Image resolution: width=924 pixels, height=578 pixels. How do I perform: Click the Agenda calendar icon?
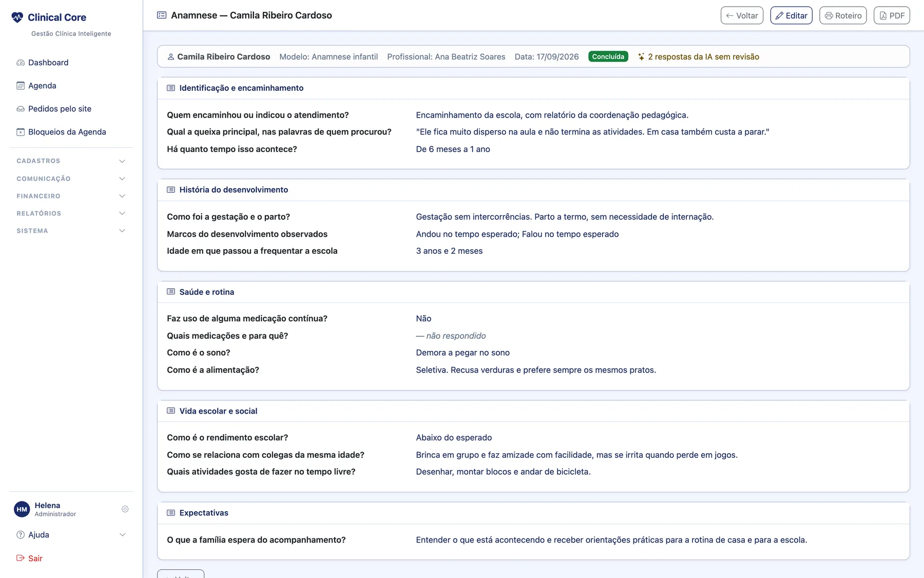(x=21, y=86)
